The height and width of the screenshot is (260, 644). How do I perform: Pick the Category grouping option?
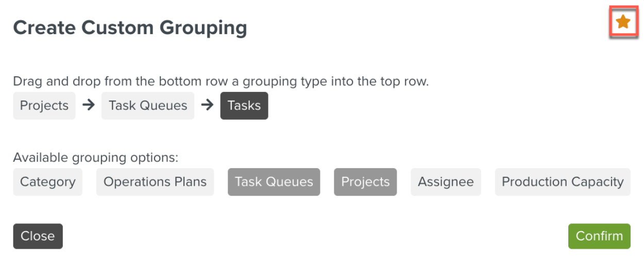pyautogui.click(x=47, y=182)
